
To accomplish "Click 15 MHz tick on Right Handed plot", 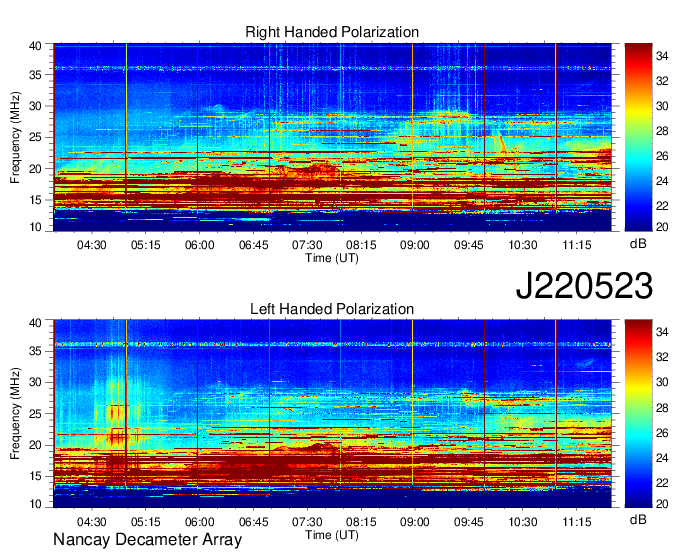I will (36, 200).
